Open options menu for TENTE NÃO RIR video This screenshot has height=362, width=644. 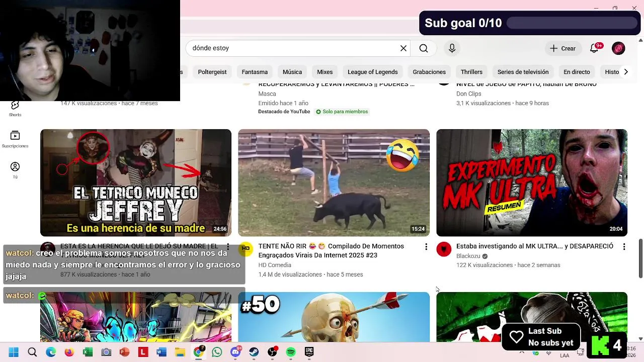click(x=426, y=247)
